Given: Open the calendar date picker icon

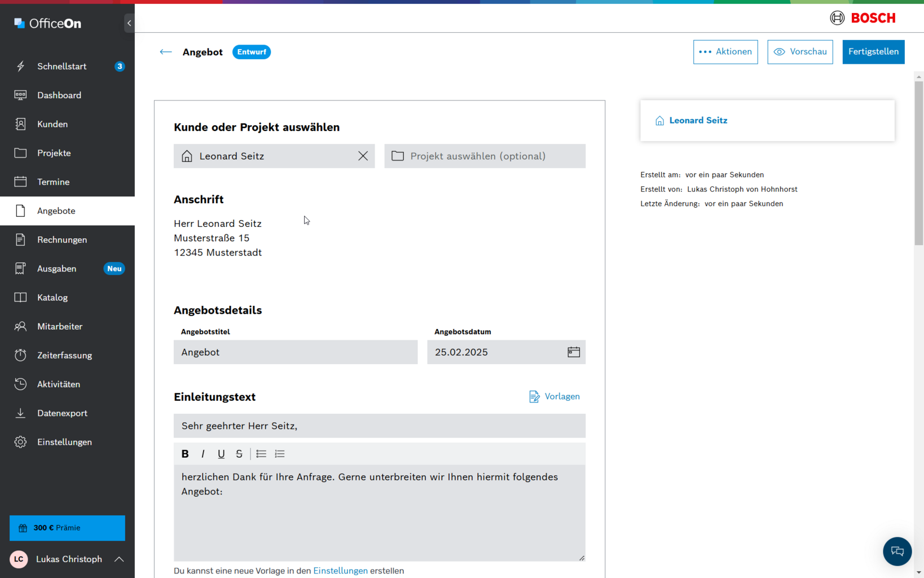Looking at the screenshot, I should pyautogui.click(x=573, y=352).
